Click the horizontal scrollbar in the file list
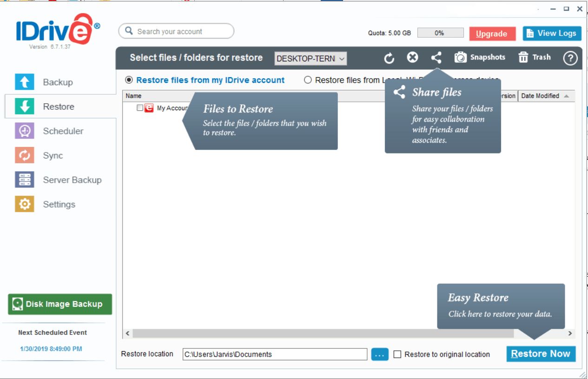The height and width of the screenshot is (379, 588). tap(323, 333)
